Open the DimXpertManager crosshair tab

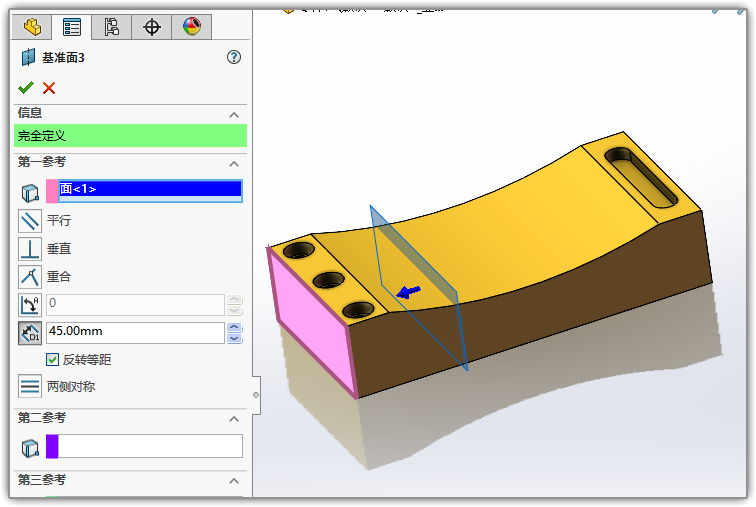pos(152,27)
